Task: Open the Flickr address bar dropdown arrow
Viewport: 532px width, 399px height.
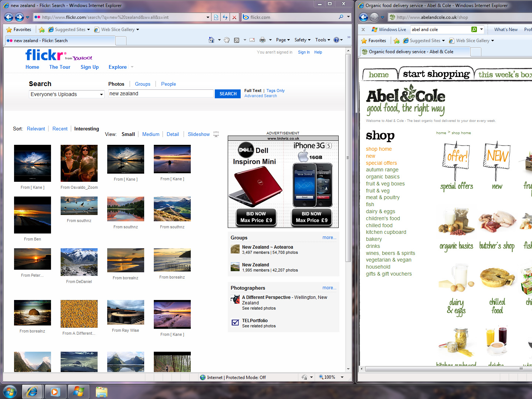Action: coord(208,17)
